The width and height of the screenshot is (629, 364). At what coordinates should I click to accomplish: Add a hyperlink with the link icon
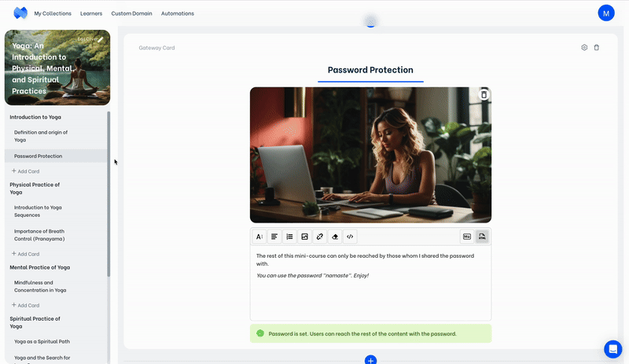pyautogui.click(x=319, y=237)
